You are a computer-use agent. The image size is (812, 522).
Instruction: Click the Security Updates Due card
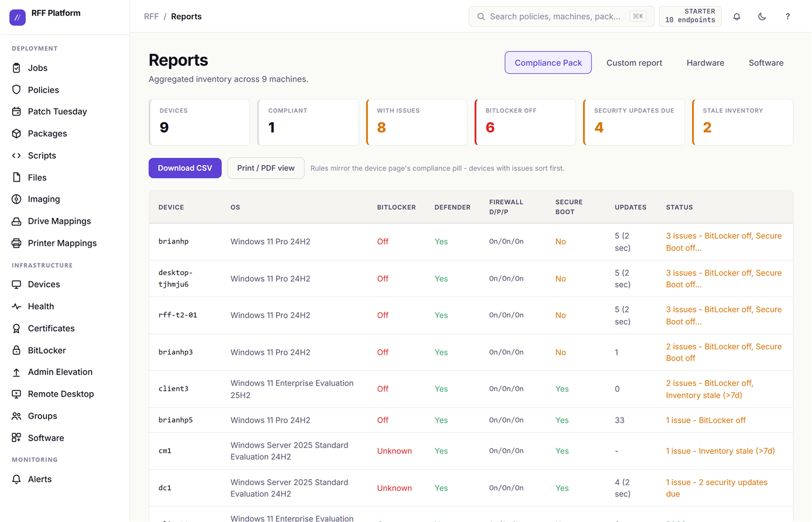tap(634, 122)
